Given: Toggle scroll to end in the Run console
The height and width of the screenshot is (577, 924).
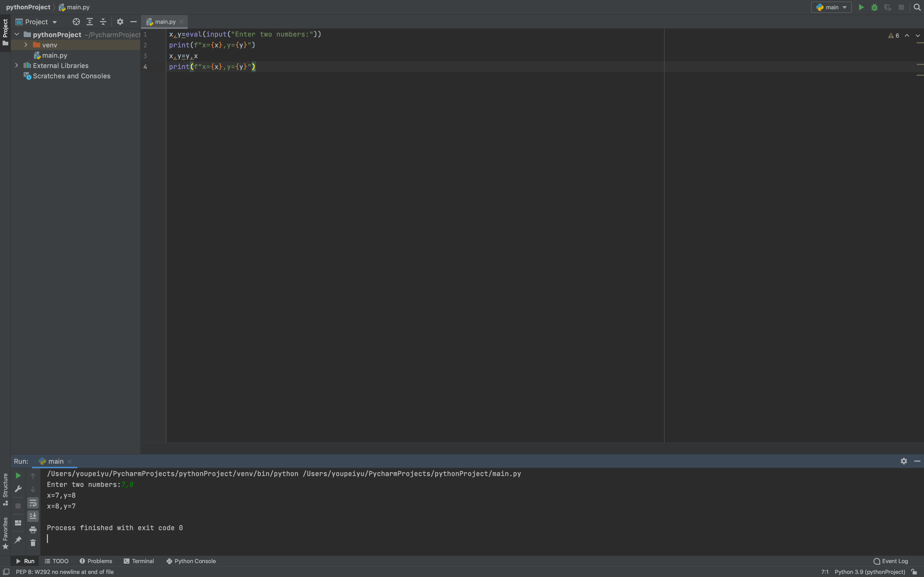Looking at the screenshot, I should (x=33, y=516).
